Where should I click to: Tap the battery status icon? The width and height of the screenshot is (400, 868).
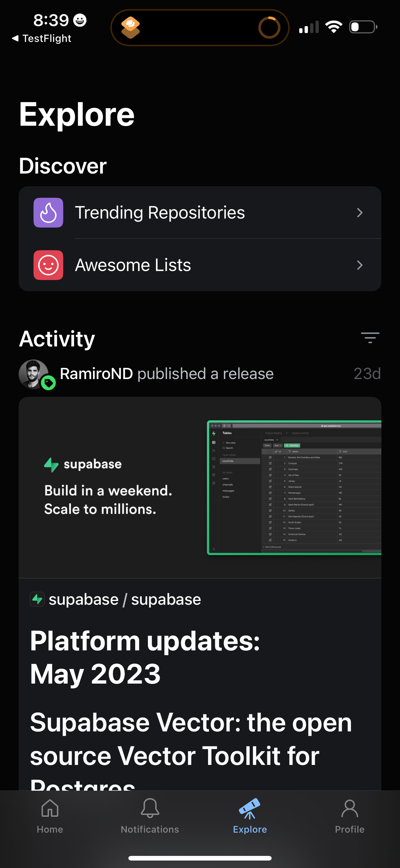click(x=363, y=27)
